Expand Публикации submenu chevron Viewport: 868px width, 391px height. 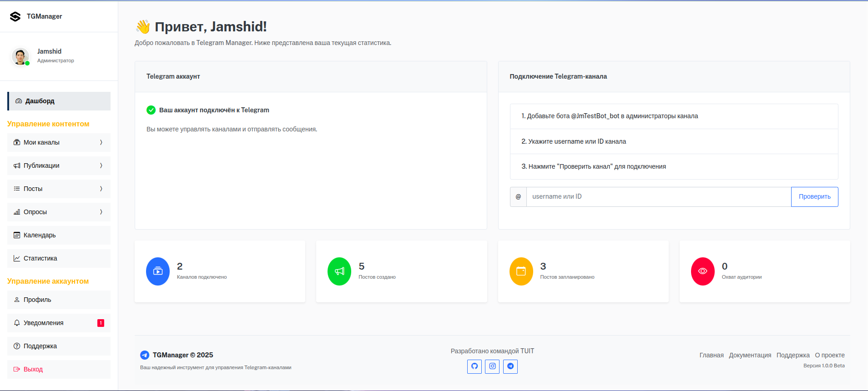click(x=101, y=165)
